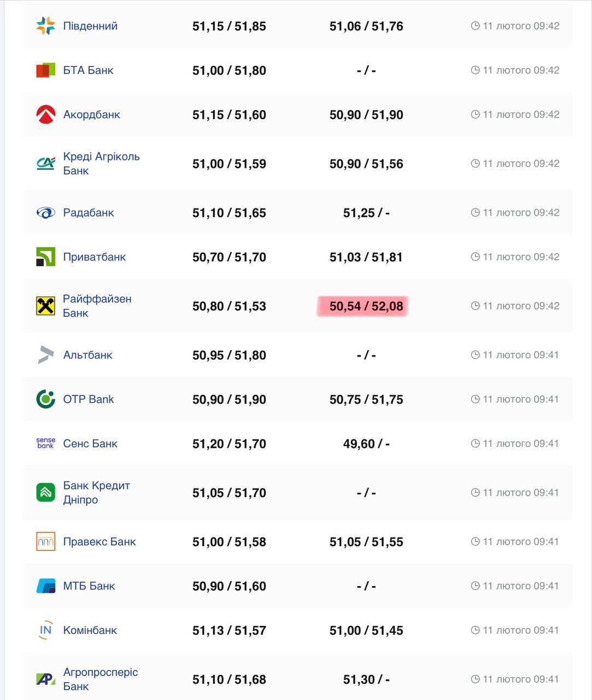This screenshot has height=700, width=592.
Task: Click the highlighted 50,54 / 52,08 rate
Action: pos(366,306)
